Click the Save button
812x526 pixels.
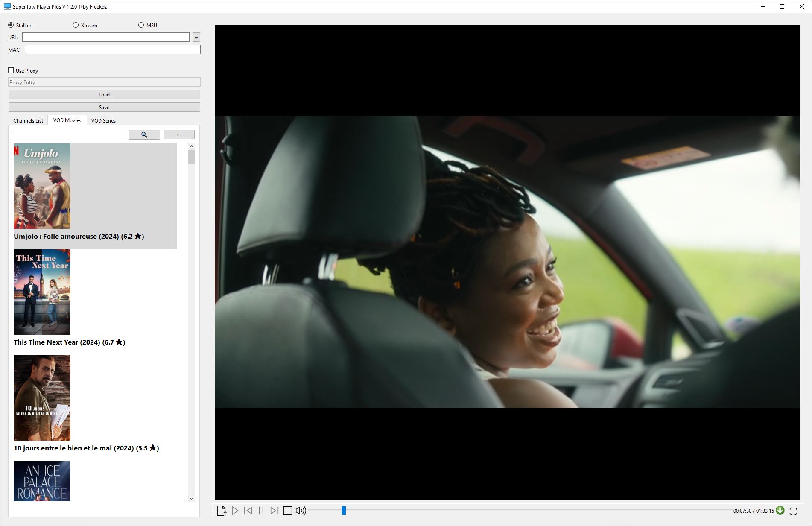coord(104,107)
